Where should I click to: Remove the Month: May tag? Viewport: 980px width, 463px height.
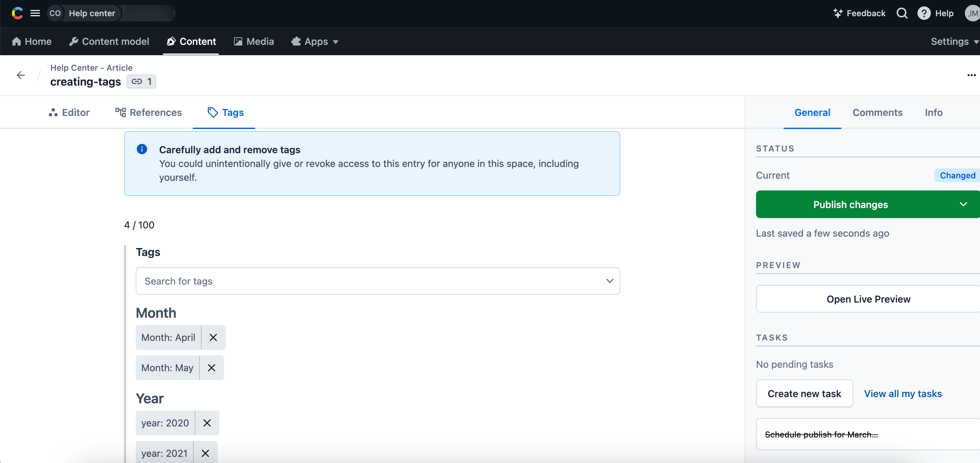(x=212, y=368)
